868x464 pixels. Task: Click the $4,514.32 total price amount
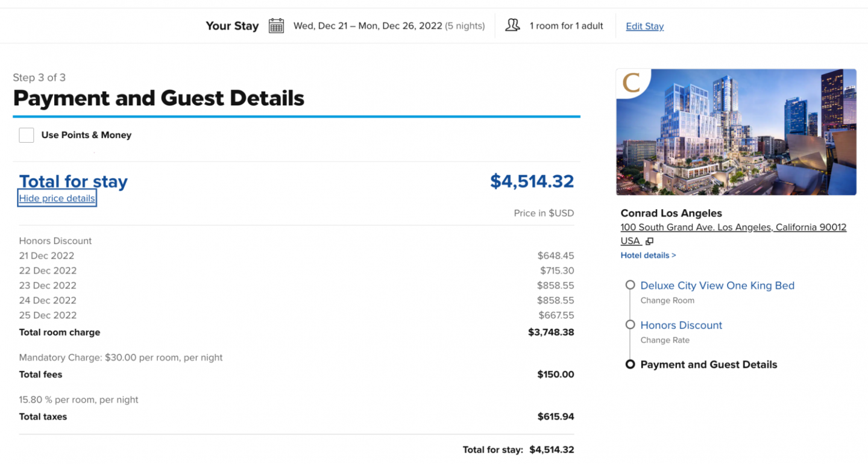pyautogui.click(x=532, y=181)
